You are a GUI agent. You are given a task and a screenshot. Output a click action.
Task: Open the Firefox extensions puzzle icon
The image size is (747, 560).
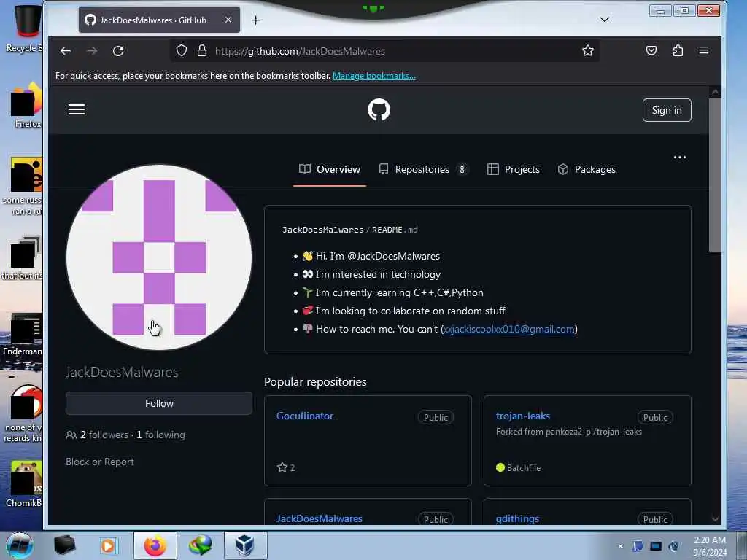click(678, 50)
